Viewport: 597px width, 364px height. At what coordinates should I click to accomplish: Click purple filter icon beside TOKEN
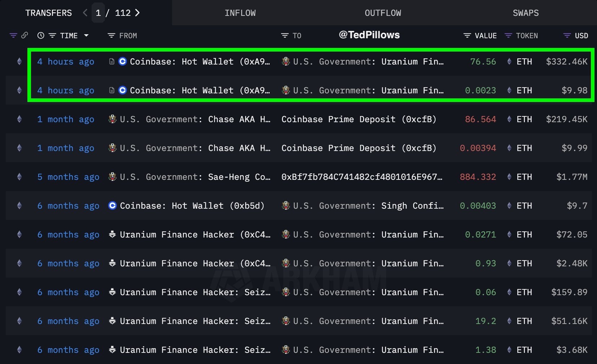(x=508, y=35)
